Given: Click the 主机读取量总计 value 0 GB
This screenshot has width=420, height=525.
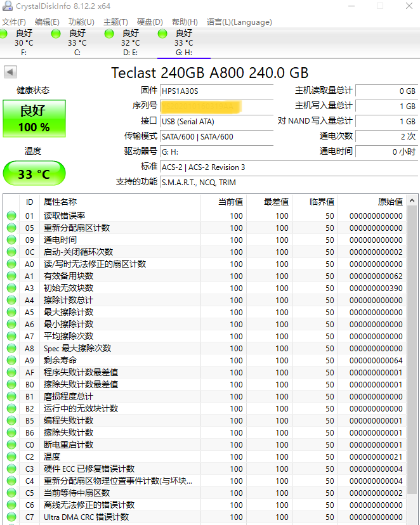Looking at the screenshot, I should coord(386,91).
